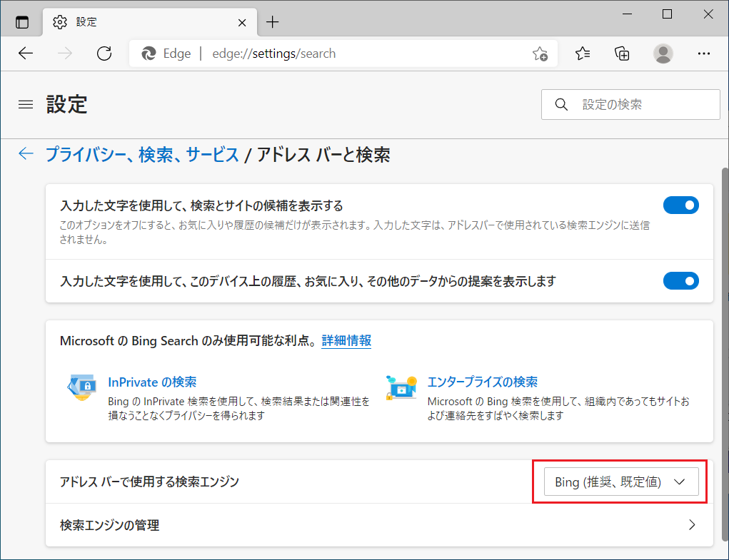The image size is (729, 560).
Task: Click the gear icon on 設定 tab
Action: point(59,22)
